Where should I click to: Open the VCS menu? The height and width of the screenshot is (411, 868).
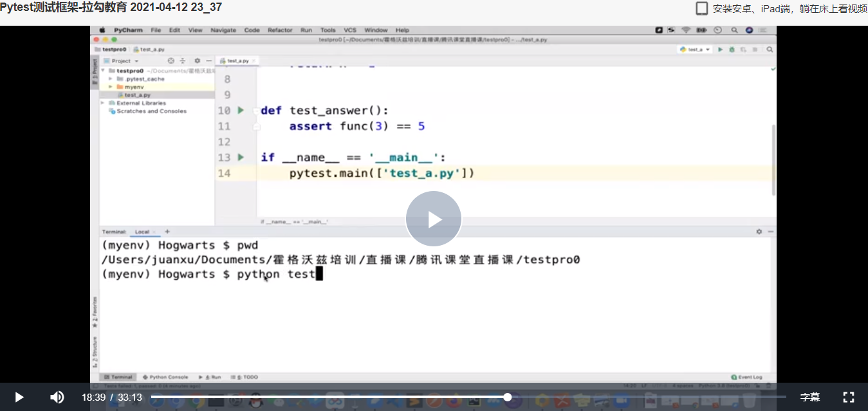(x=350, y=30)
